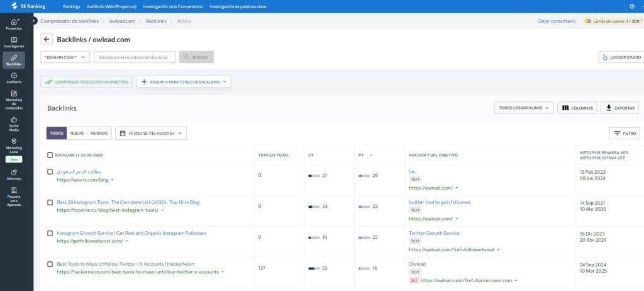Viewport: 644px width, 291px height.
Task: Check the getfollowerboost.com backlink row
Action: click(x=50, y=234)
